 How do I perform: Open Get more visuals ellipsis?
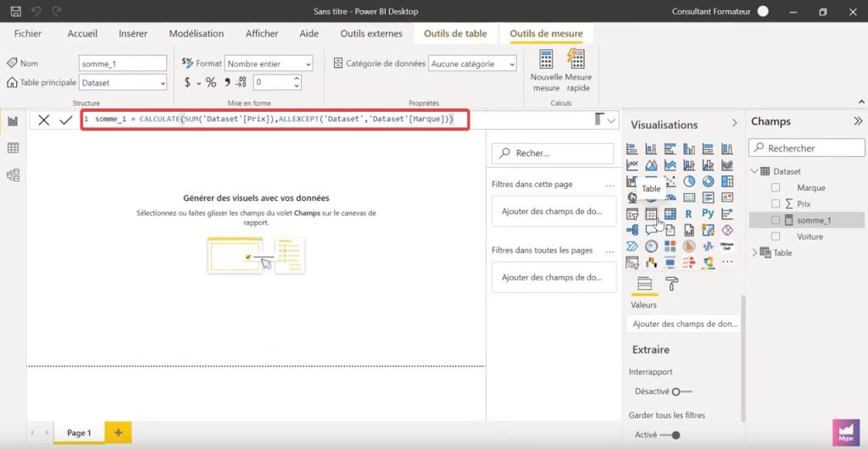[726, 262]
